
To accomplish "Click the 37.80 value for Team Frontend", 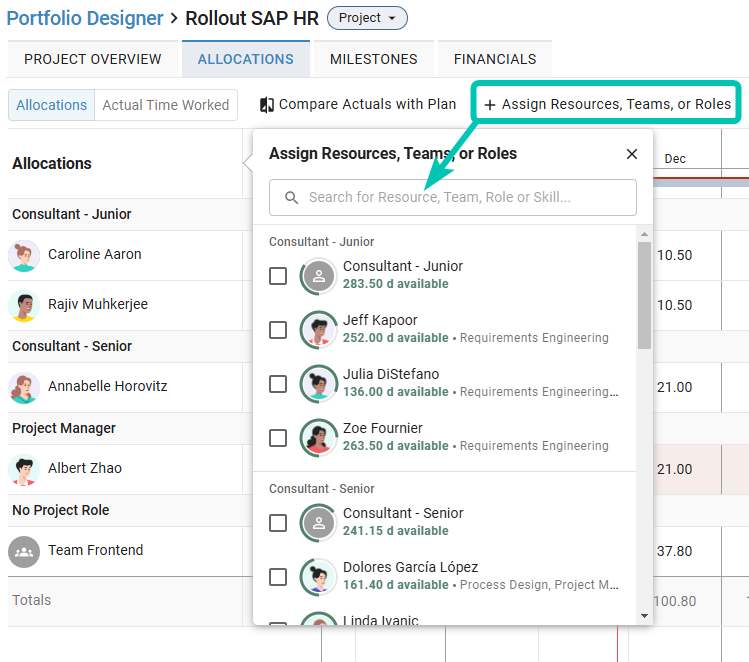I will click(x=674, y=551).
